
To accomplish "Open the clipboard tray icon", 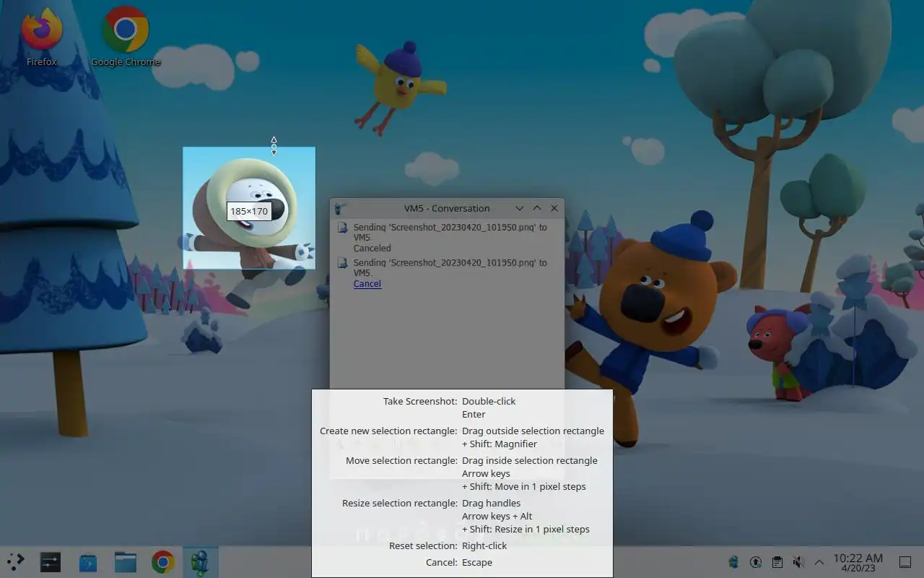I will point(777,562).
